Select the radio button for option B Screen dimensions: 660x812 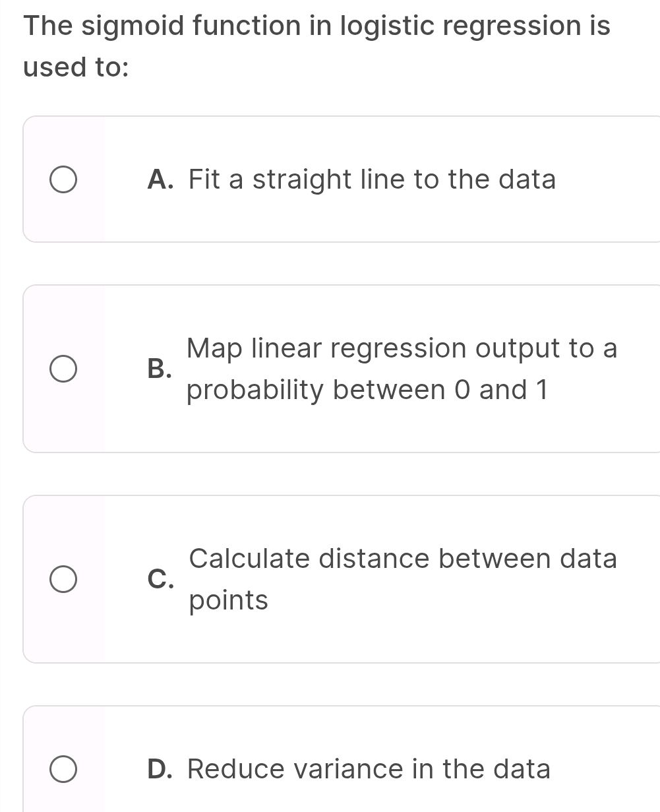[x=64, y=368]
